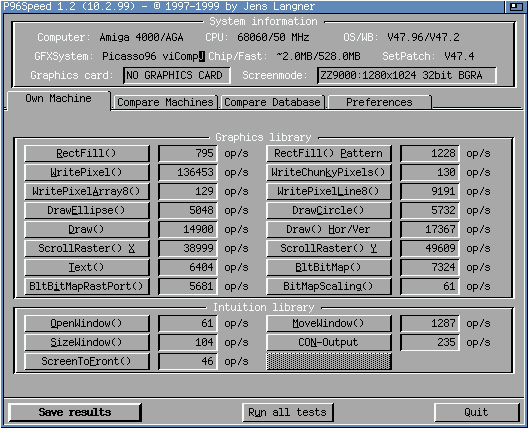This screenshot has width=528, height=428.
Task: Click the P96Speed window title bar
Action: pyautogui.click(x=253, y=6)
